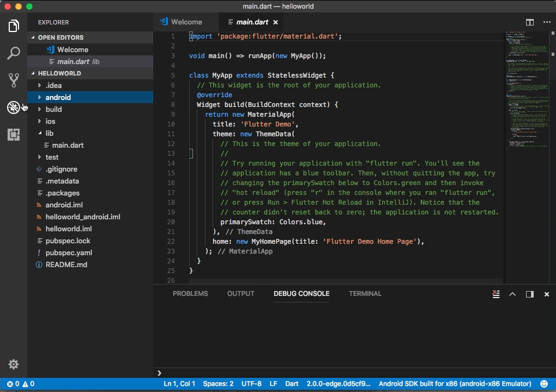Expand the build folder

coord(39,110)
